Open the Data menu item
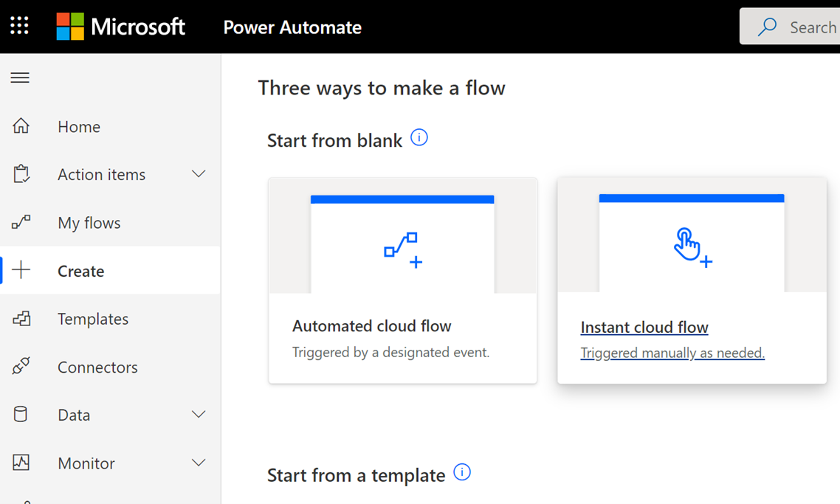The width and height of the screenshot is (840, 504). (x=73, y=415)
